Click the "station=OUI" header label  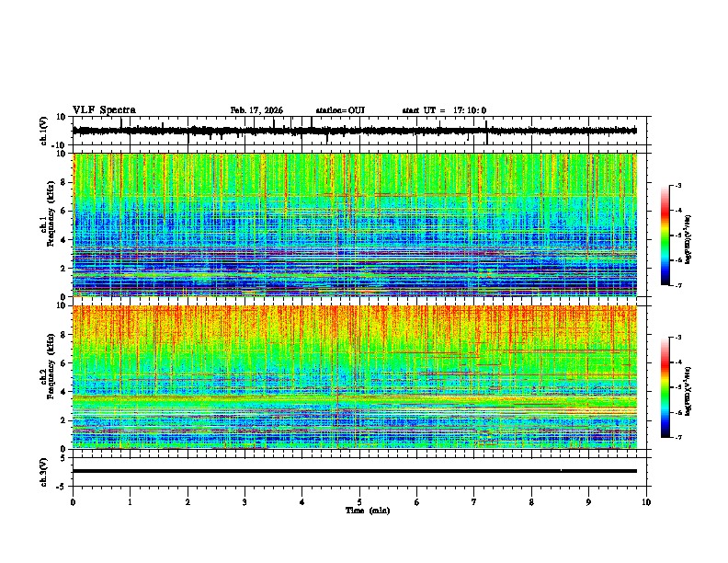[340, 110]
